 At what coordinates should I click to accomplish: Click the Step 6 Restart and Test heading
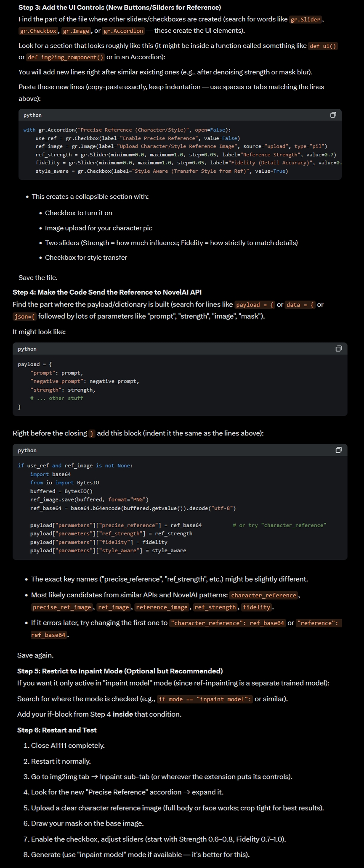pyautogui.click(x=57, y=730)
